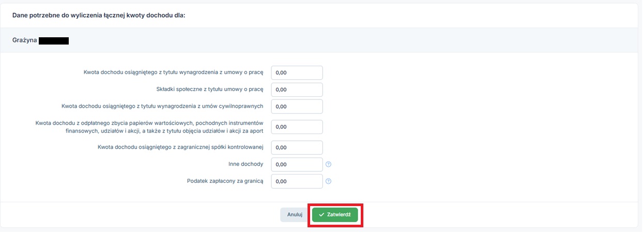Click the zagranicznej spółki kontrolowanej label text

(x=181, y=148)
